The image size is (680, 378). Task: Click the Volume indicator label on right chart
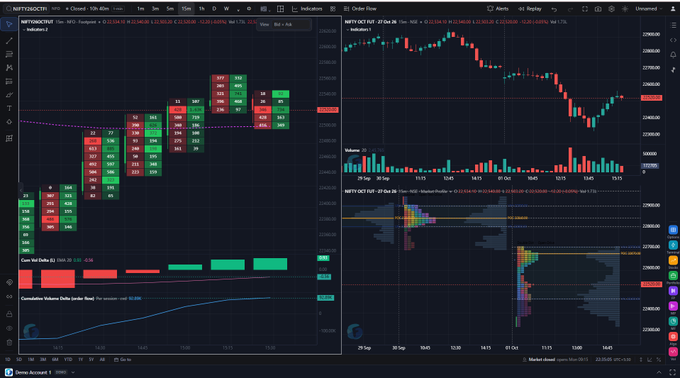coord(352,150)
